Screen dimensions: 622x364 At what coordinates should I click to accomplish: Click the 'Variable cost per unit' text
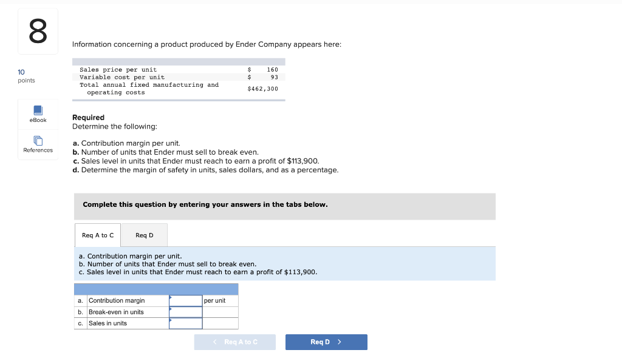click(x=122, y=77)
